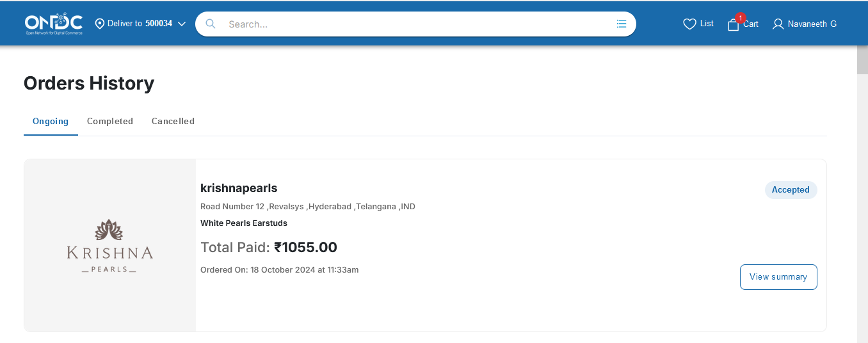Click the user profile icon
Image resolution: width=868 pixels, height=343 pixels.
tap(778, 24)
